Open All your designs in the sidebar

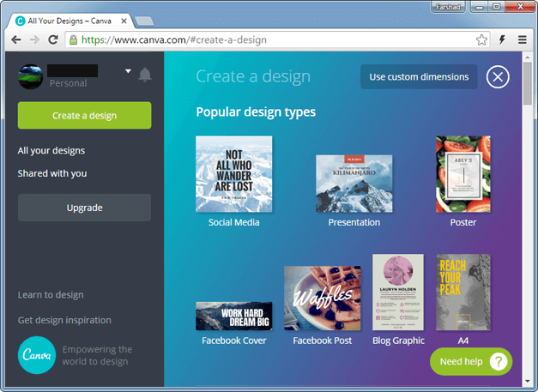[51, 151]
